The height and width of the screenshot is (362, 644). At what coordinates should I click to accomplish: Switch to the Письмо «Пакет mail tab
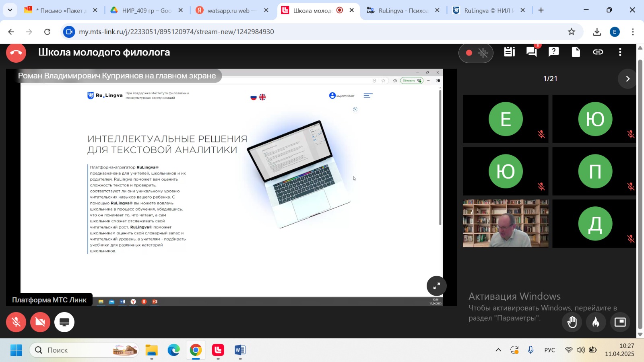[x=60, y=10]
